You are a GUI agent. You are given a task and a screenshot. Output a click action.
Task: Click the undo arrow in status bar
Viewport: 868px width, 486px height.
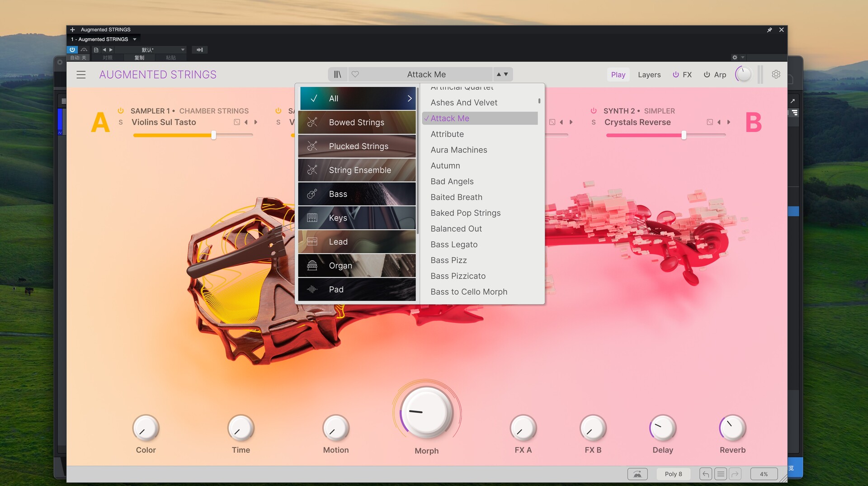click(x=706, y=474)
